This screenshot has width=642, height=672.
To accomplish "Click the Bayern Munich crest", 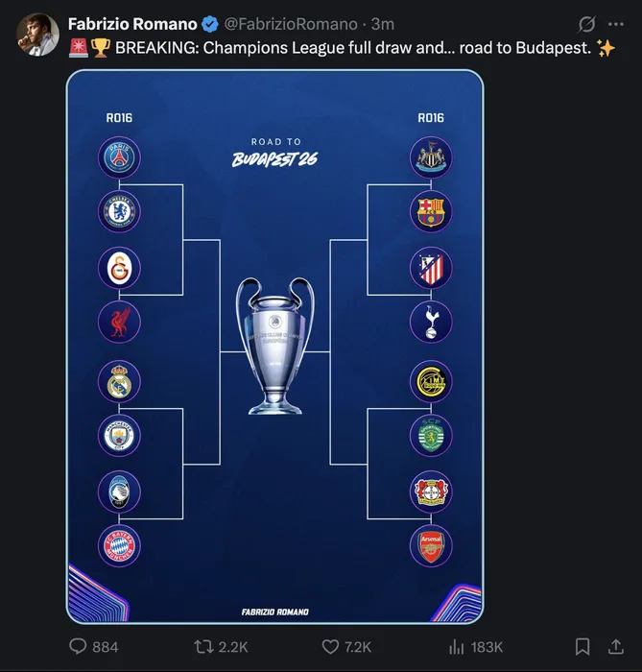I will (119, 545).
